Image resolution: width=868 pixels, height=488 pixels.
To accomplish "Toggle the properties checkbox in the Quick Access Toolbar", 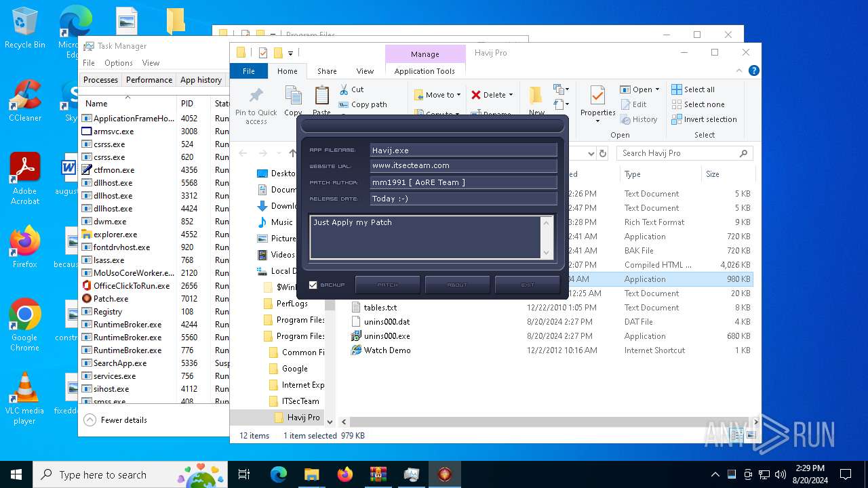I will coord(263,53).
